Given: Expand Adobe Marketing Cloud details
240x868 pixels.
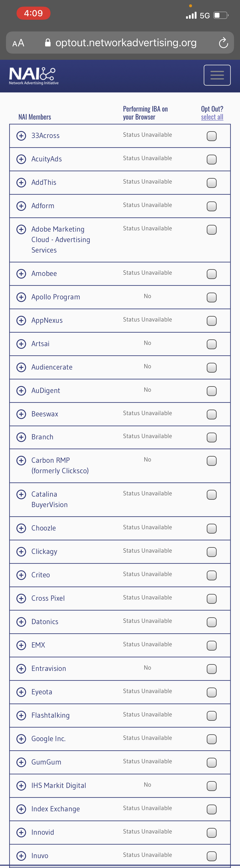Looking at the screenshot, I should (x=21, y=229).
